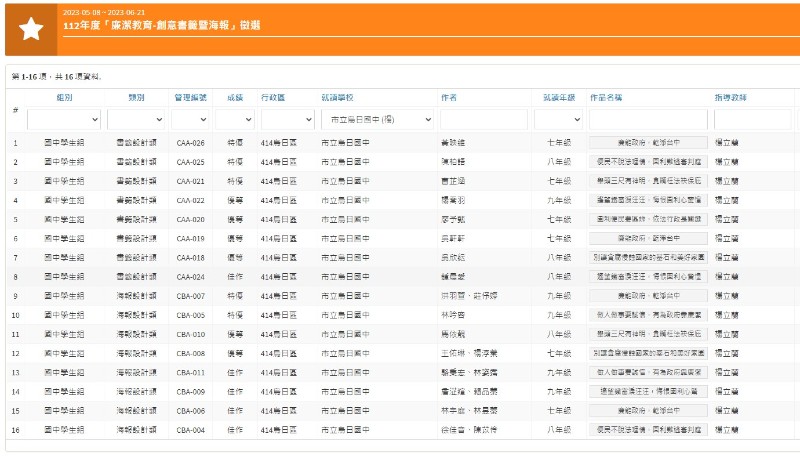Sort by the 管理編號 column header

point(190,98)
